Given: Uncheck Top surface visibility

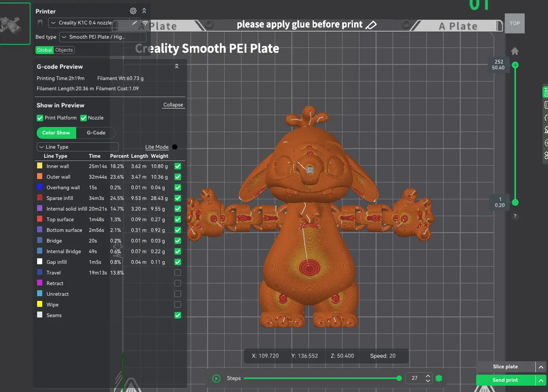Looking at the screenshot, I should click(x=178, y=220).
